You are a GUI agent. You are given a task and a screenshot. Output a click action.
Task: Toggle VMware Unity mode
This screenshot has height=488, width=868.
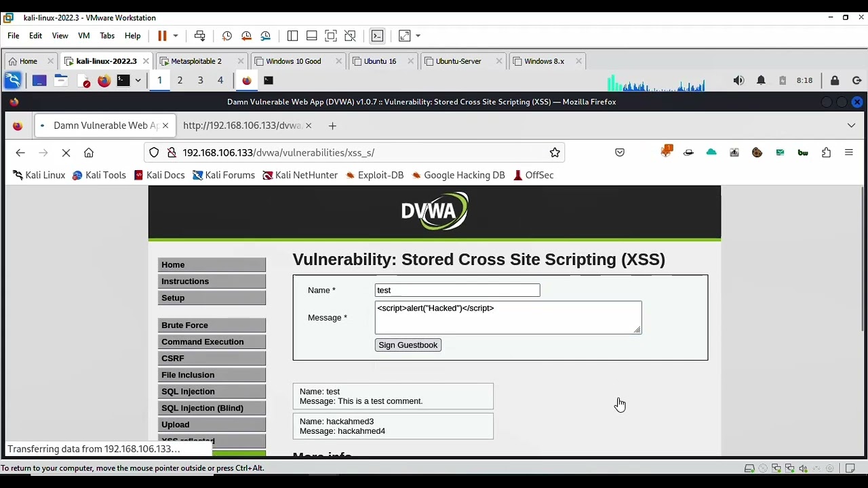pyautogui.click(x=350, y=36)
